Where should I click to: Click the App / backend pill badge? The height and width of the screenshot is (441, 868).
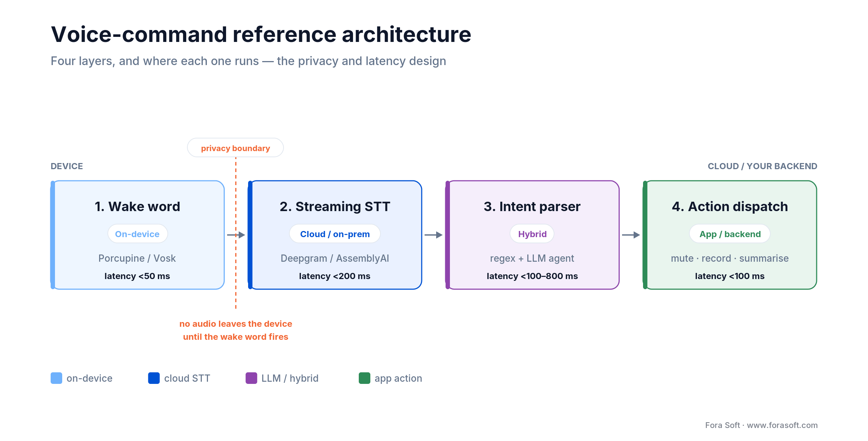pos(730,234)
